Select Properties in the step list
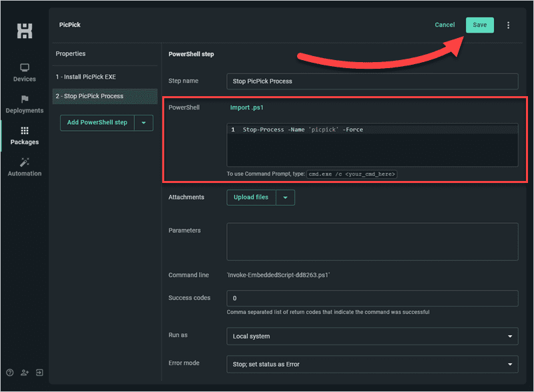The height and width of the screenshot is (392, 534). (71, 54)
